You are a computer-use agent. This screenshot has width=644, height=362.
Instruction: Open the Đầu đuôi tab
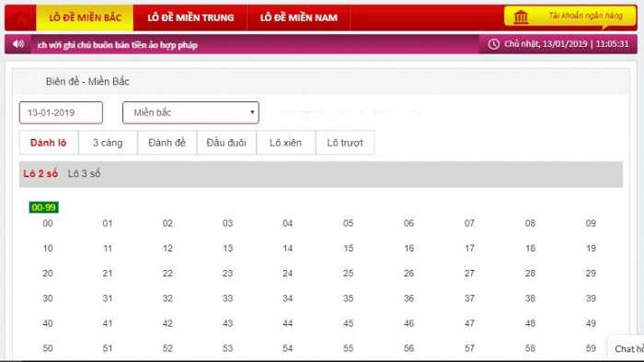[226, 143]
